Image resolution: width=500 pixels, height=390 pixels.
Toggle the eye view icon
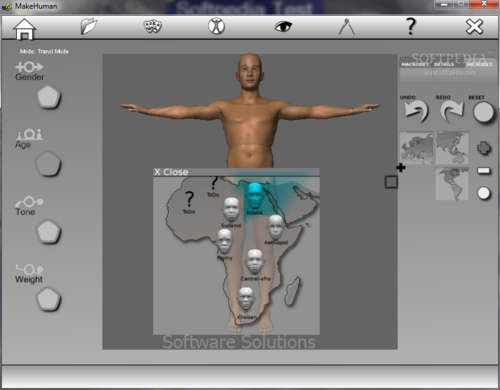click(283, 26)
